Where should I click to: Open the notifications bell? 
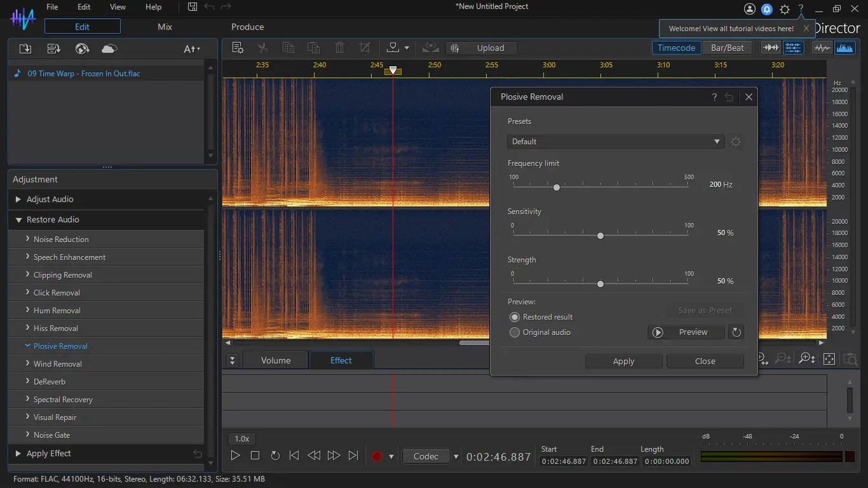click(767, 9)
